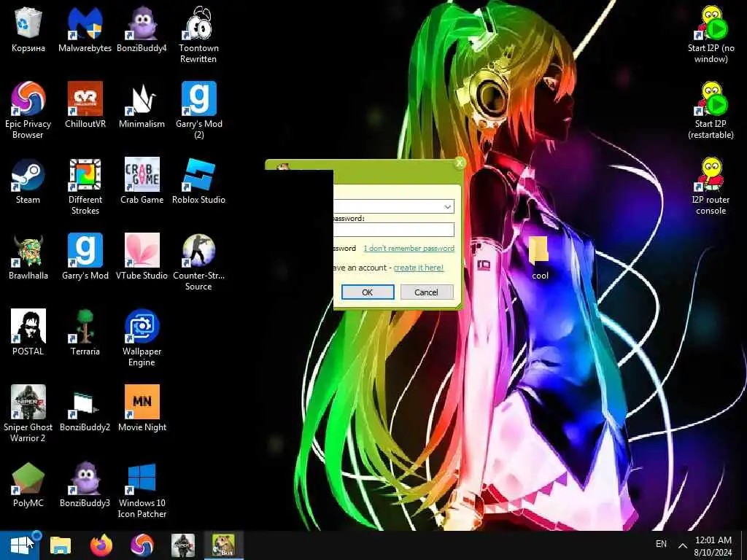Switch to the active dog-icon taskbar app
This screenshot has width=747, height=560.
(223, 545)
